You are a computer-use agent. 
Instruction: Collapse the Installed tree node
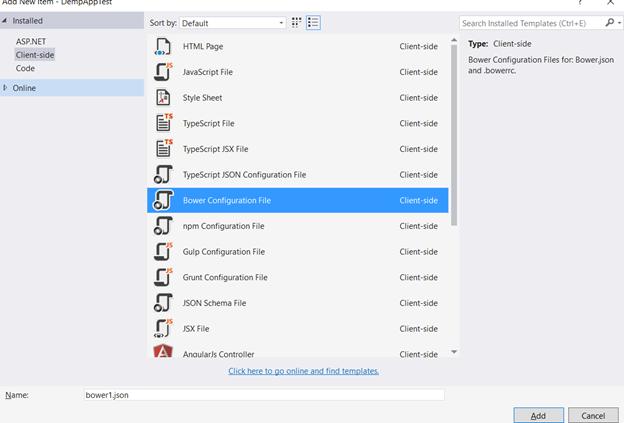tap(4, 20)
